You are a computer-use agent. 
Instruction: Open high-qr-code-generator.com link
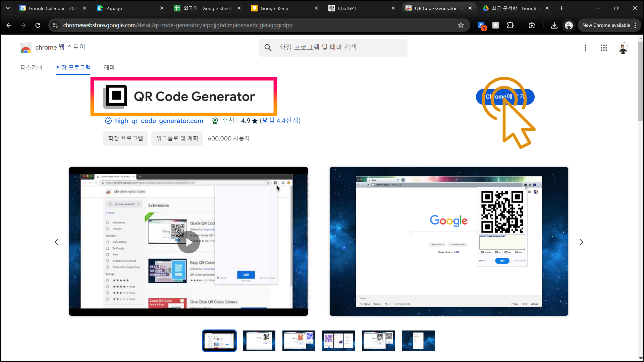(159, 121)
